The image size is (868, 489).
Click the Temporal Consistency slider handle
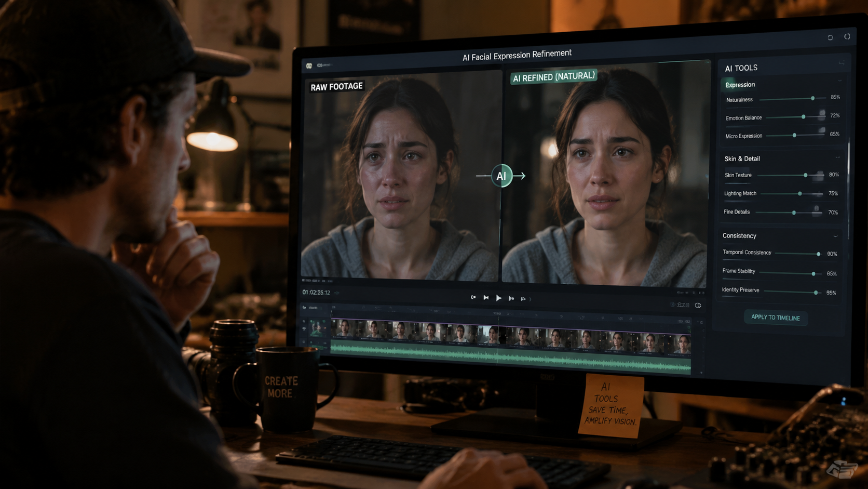click(x=819, y=254)
